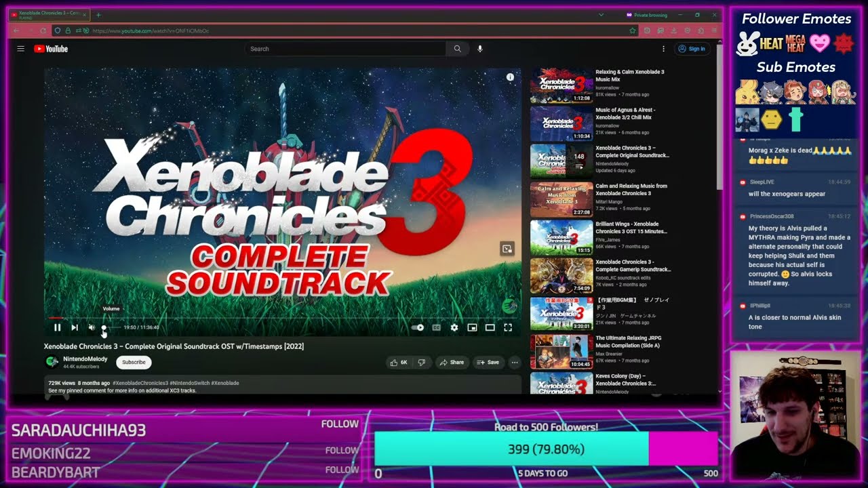Screen dimensions: 868x488
Task: Dislike the video
Action: coord(422,363)
